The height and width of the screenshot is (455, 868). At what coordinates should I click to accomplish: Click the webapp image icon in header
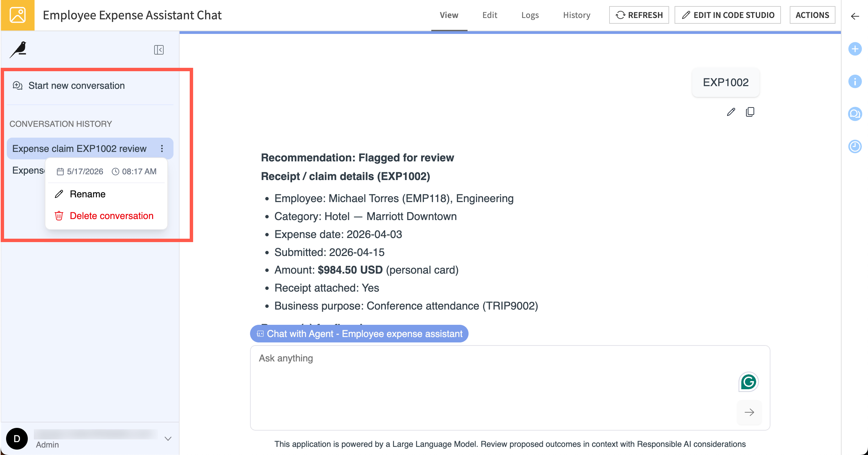pos(17,15)
